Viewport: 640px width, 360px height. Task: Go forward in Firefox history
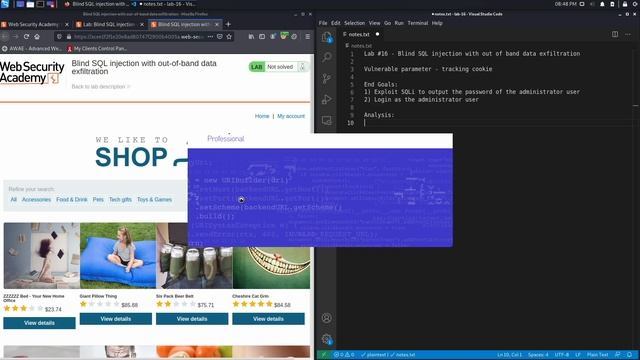(x=16, y=36)
